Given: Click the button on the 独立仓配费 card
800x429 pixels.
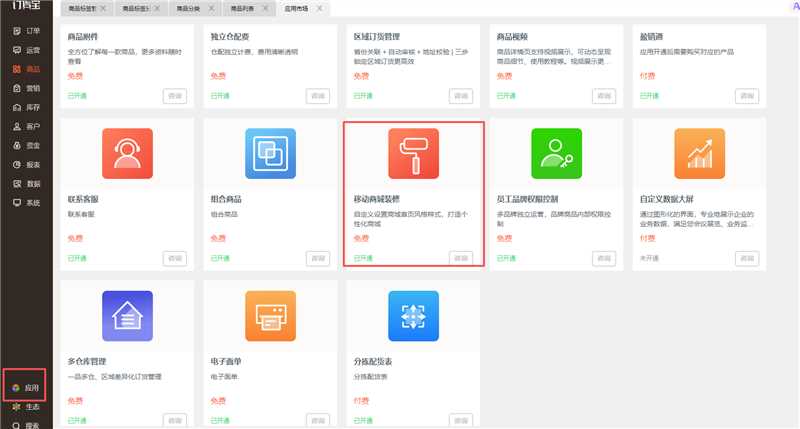Looking at the screenshot, I should [318, 96].
